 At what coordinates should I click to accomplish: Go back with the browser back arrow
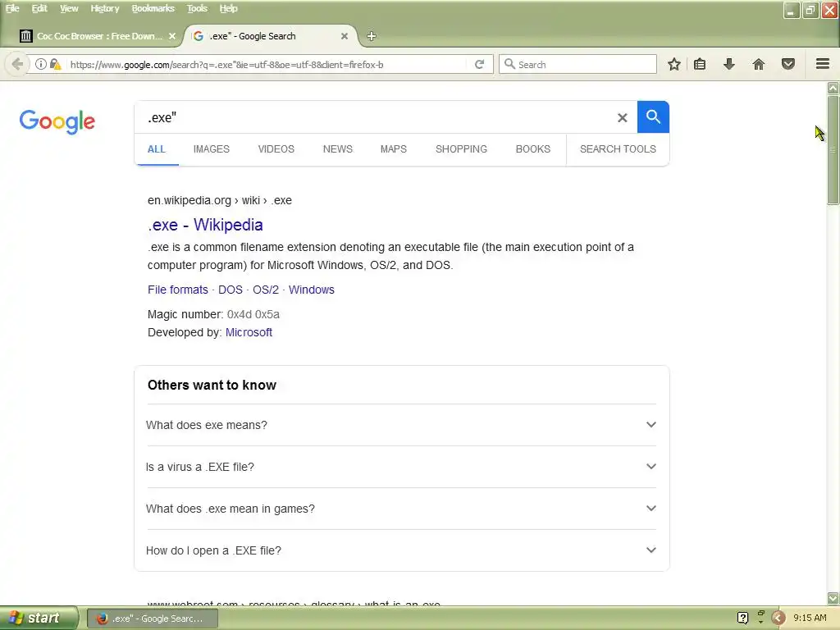point(17,64)
